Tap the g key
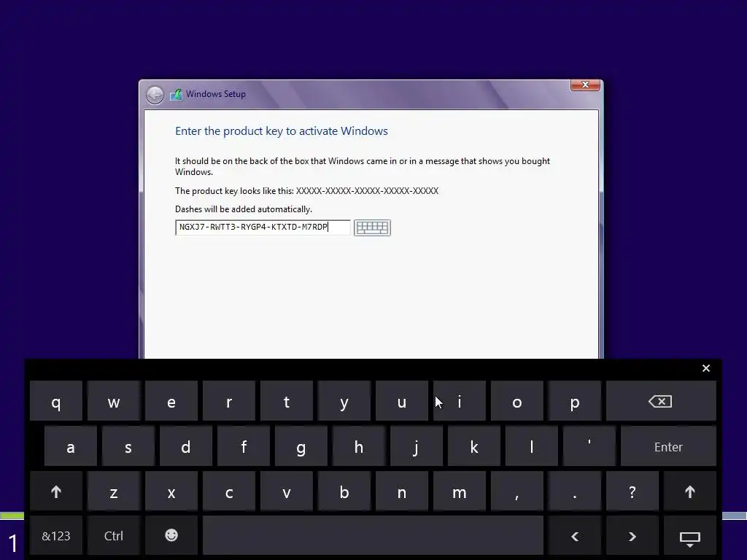The height and width of the screenshot is (560, 747). pos(301,446)
